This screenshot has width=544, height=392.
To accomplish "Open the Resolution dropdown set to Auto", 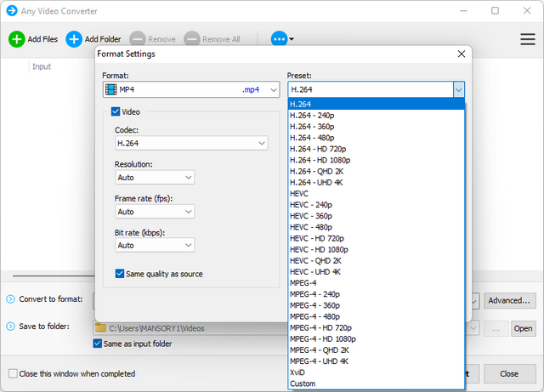I will pos(155,178).
